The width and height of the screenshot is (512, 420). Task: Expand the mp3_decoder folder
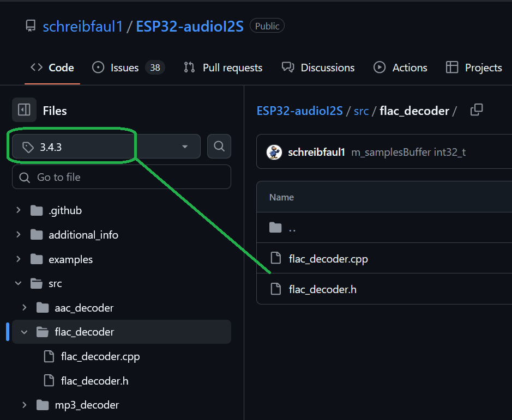25,405
